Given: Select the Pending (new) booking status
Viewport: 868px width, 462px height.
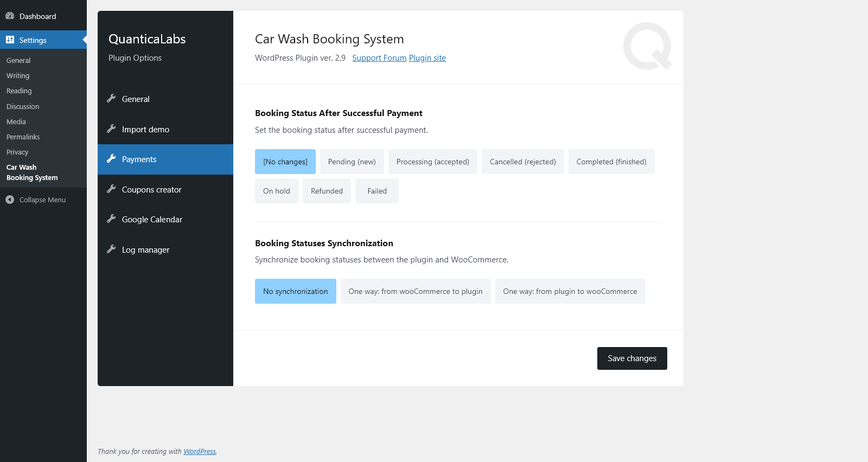Looking at the screenshot, I should click(x=352, y=162).
